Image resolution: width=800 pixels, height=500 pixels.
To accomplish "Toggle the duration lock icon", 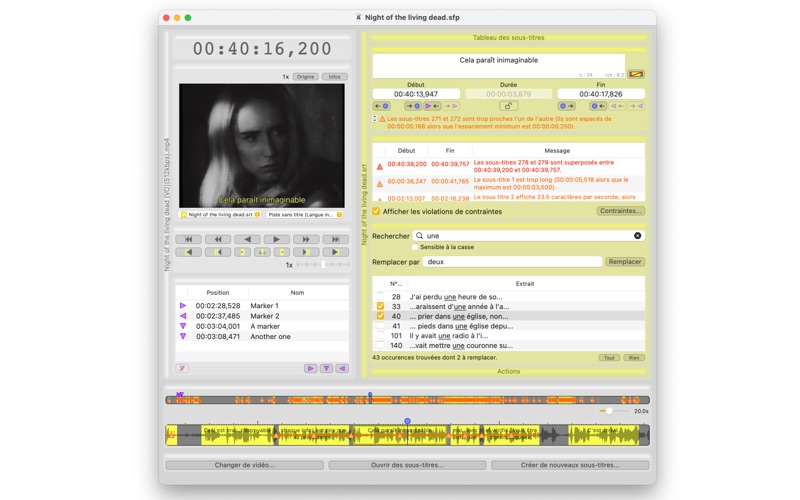I will coord(508,106).
